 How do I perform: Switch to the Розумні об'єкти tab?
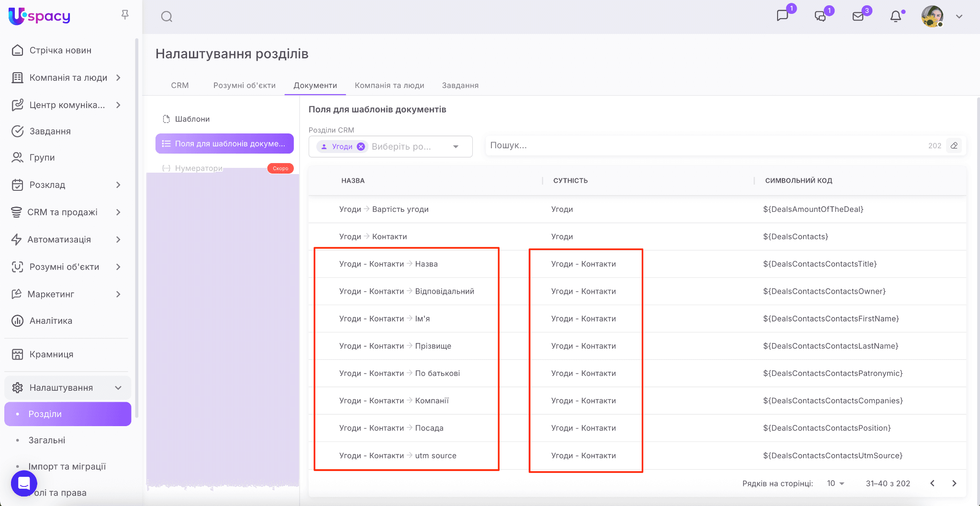[x=244, y=86]
